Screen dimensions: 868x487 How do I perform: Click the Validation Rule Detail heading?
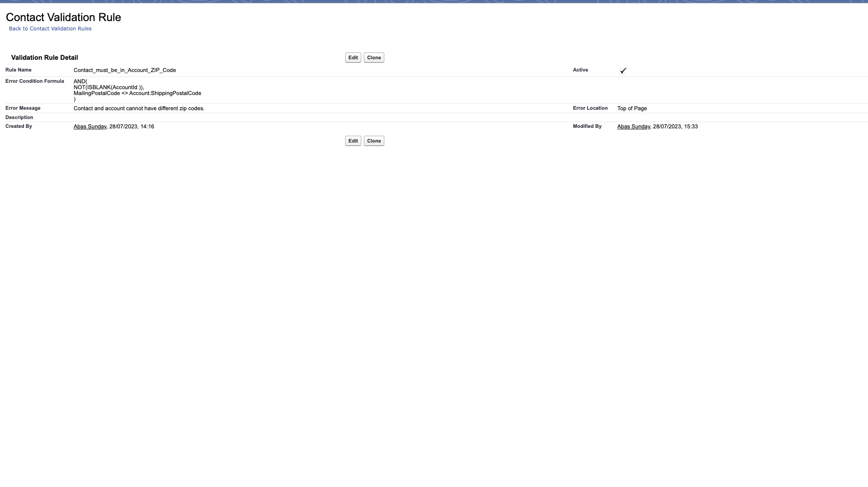click(45, 57)
